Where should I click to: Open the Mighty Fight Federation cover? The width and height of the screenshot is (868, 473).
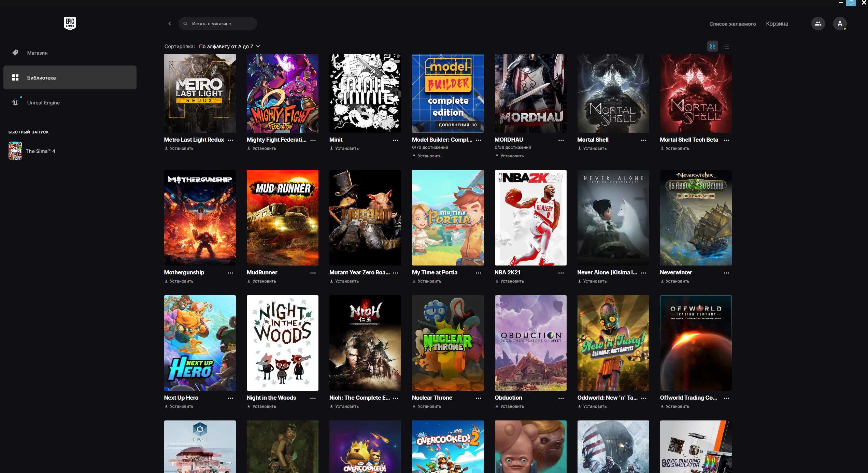[x=282, y=93]
